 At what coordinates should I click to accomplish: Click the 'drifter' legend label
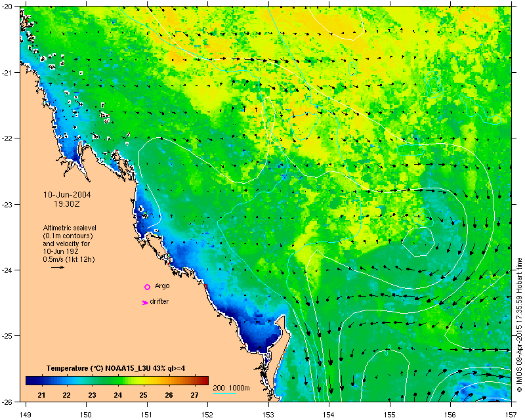159,301
